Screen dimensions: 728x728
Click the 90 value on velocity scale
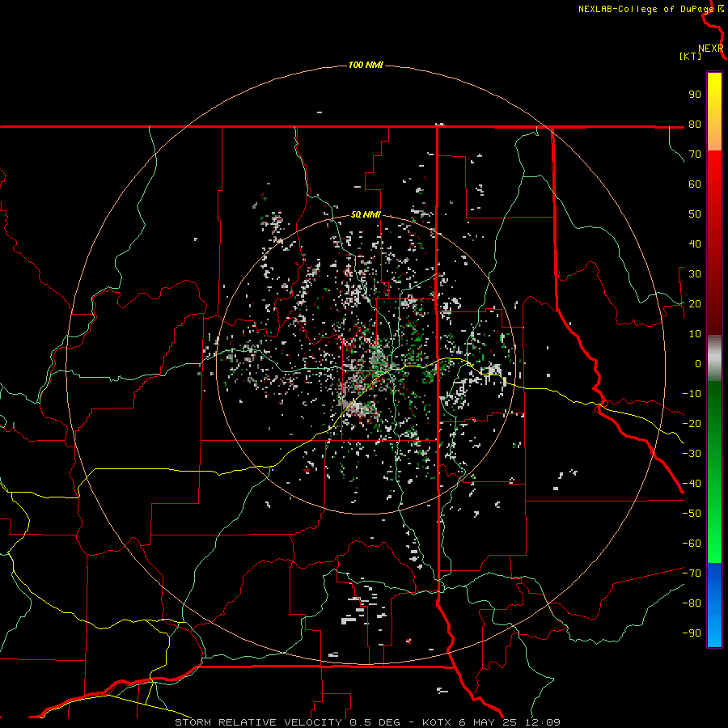tap(695, 95)
